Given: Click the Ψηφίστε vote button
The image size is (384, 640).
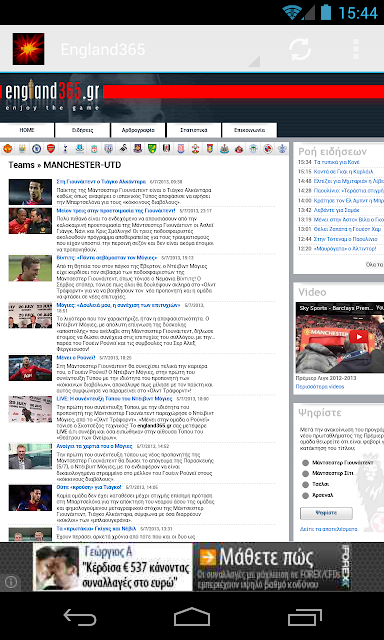Looking at the screenshot, I should coord(326,513).
